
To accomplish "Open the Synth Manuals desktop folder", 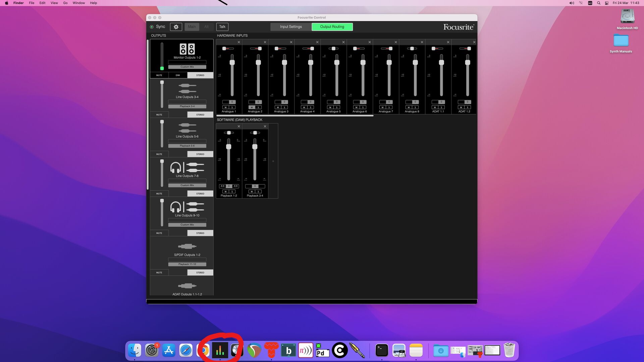I will click(x=621, y=41).
